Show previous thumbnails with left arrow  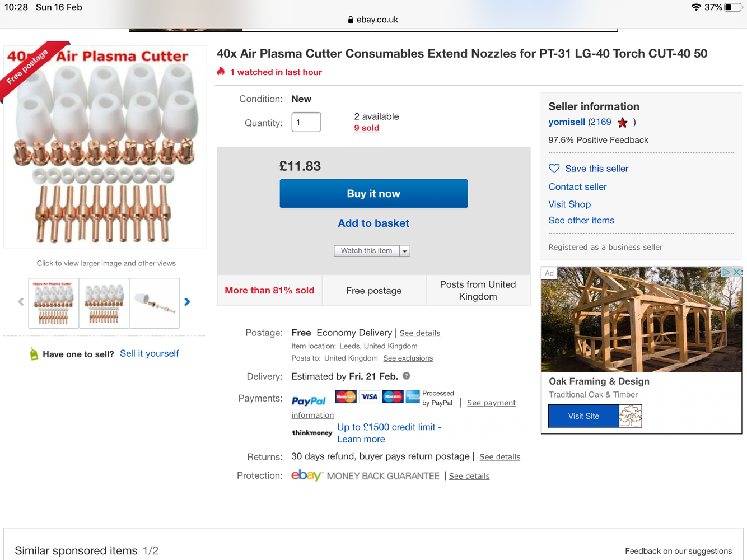[x=21, y=302]
